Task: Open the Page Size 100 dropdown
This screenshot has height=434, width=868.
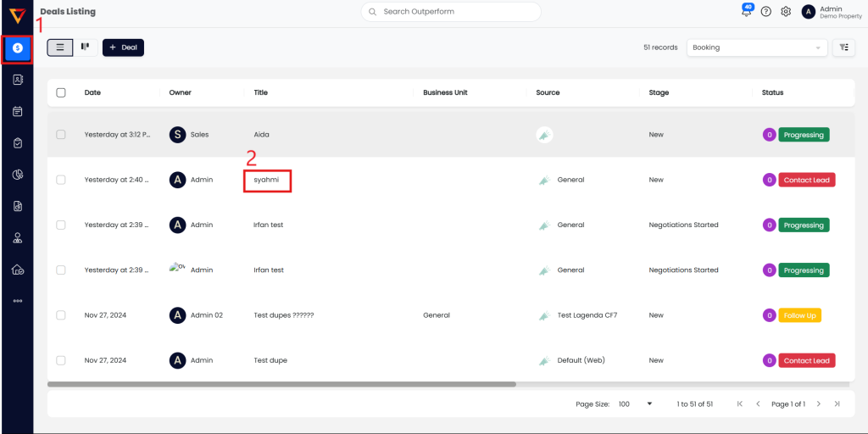Action: tap(636, 404)
